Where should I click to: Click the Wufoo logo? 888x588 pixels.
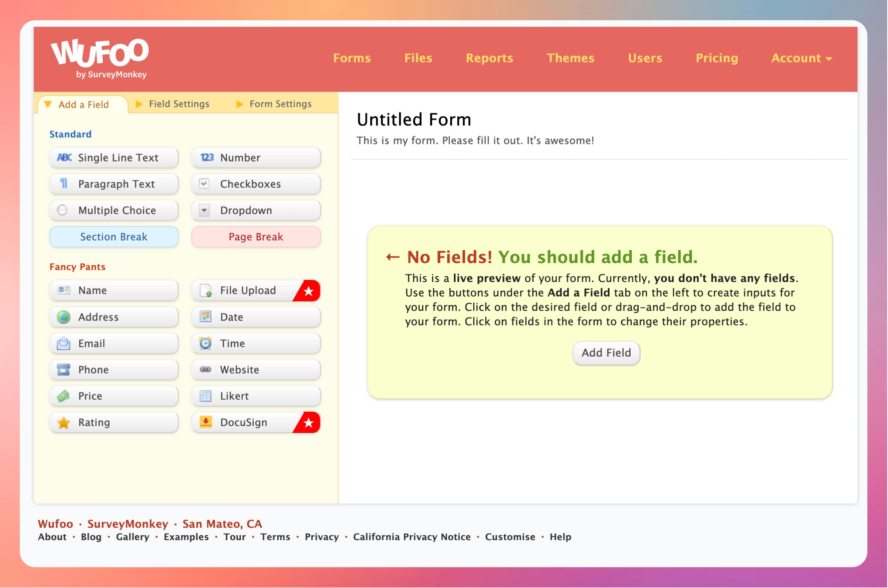(x=99, y=58)
